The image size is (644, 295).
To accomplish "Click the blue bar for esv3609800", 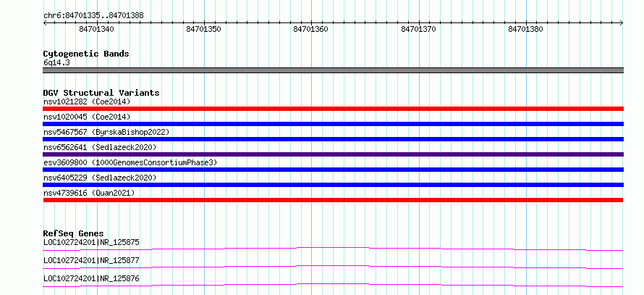I will (x=333, y=170).
